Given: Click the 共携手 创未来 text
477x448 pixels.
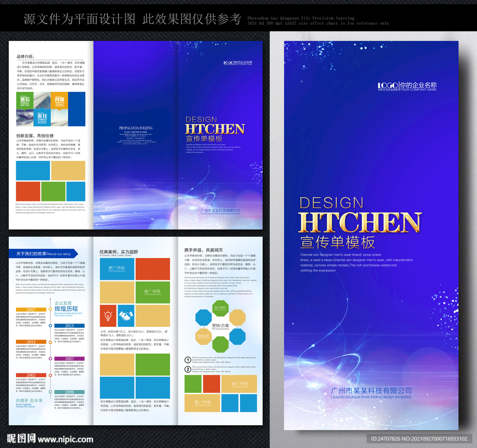Looking at the screenshot, I should click(x=29, y=400).
